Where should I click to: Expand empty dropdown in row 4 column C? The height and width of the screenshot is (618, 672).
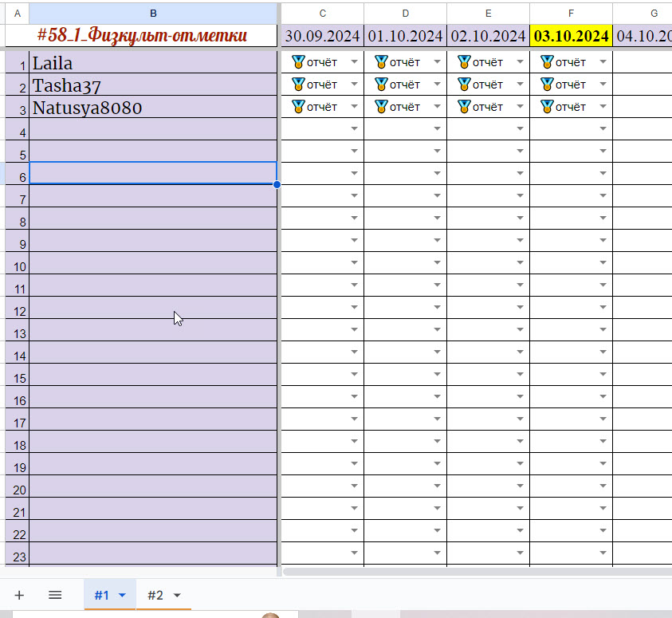[354, 129]
